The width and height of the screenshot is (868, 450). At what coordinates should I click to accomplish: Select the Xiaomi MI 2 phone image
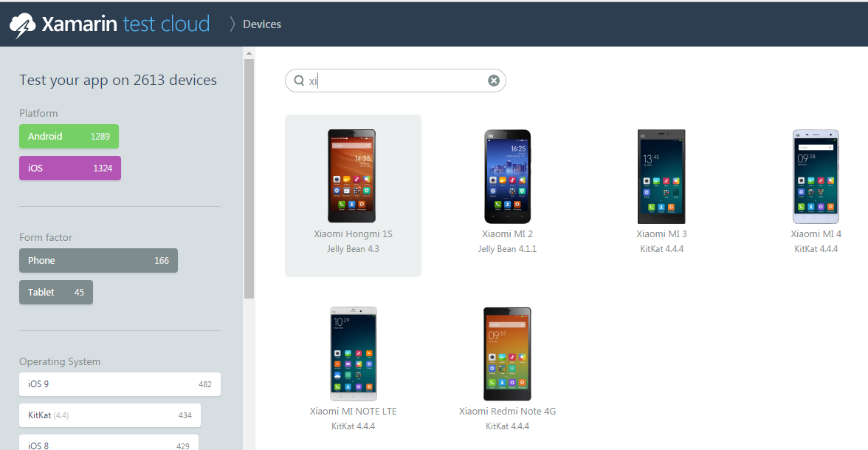coord(507,176)
